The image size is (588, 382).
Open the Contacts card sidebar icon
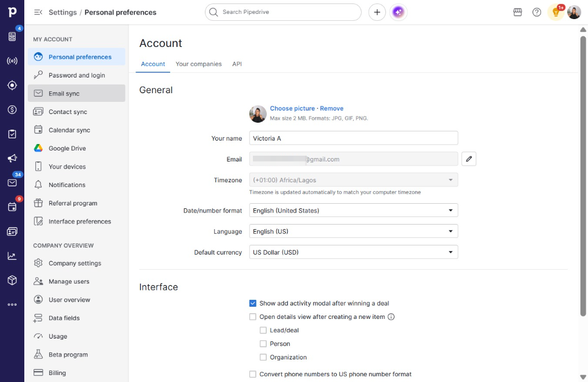[12, 232]
